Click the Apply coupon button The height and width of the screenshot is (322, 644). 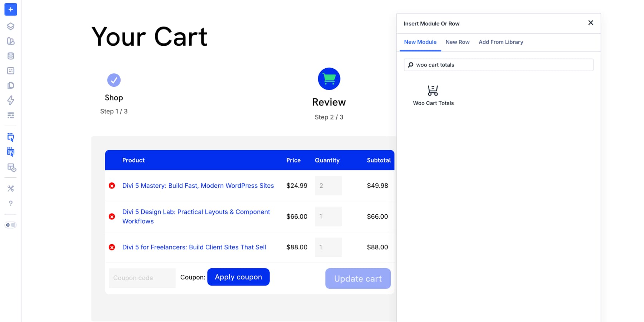238,277
